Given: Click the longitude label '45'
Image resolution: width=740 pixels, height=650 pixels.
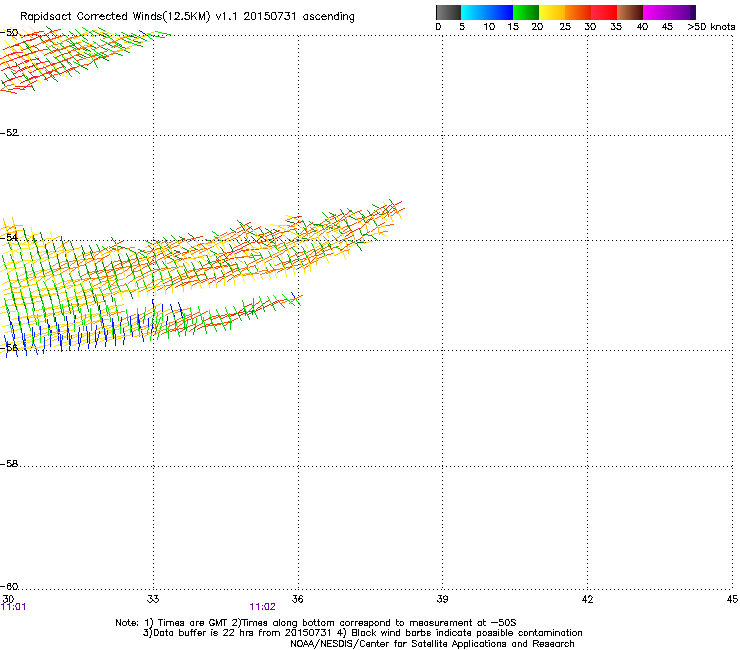Looking at the screenshot, I should [732, 599].
